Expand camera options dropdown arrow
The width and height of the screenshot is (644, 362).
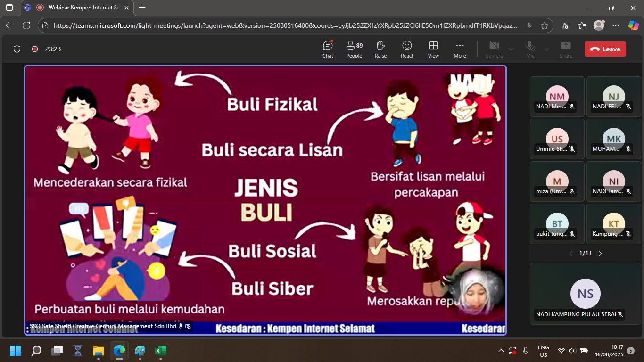[511, 49]
